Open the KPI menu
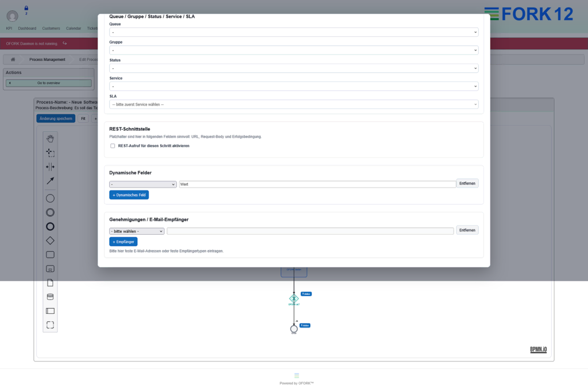588x389 pixels. [9, 29]
